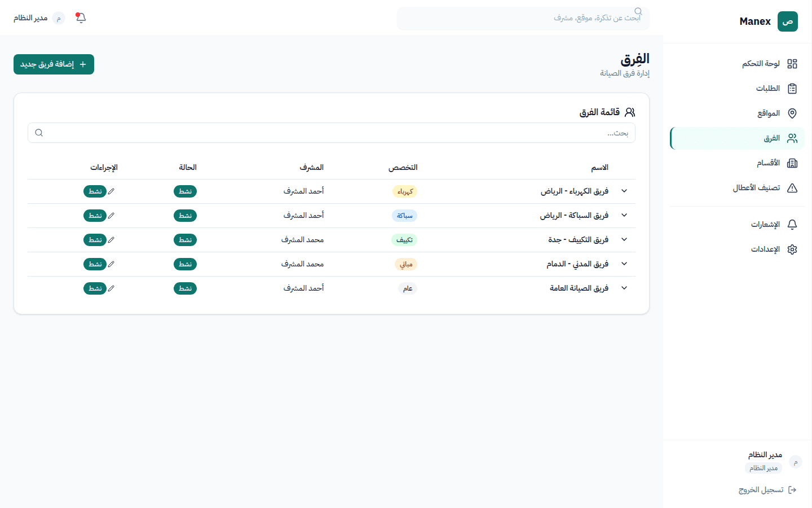Screen dimensions: 812x508
Task: Expand the فريق التكييف - جدة row chevron
Action: point(624,239)
